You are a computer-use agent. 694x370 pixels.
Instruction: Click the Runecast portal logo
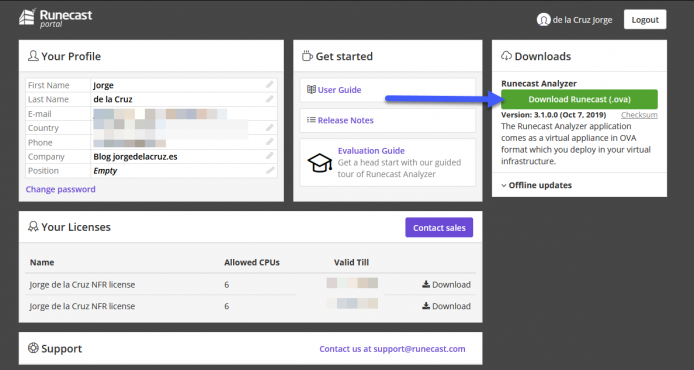56,18
